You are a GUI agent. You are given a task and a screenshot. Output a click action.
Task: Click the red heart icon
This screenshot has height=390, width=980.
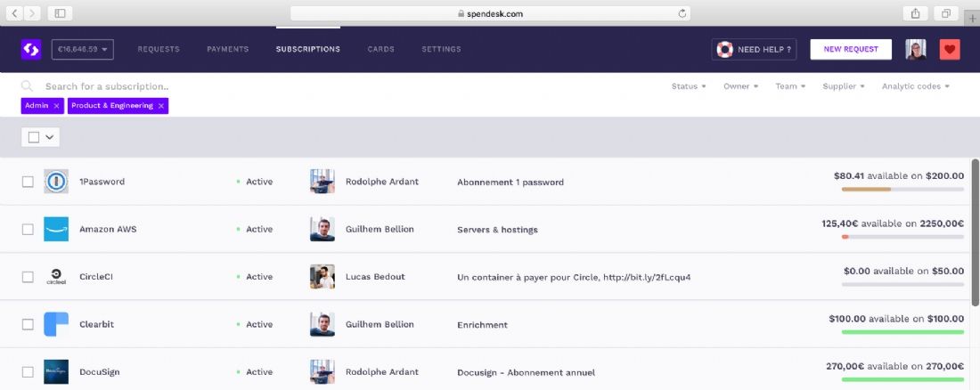click(x=950, y=49)
